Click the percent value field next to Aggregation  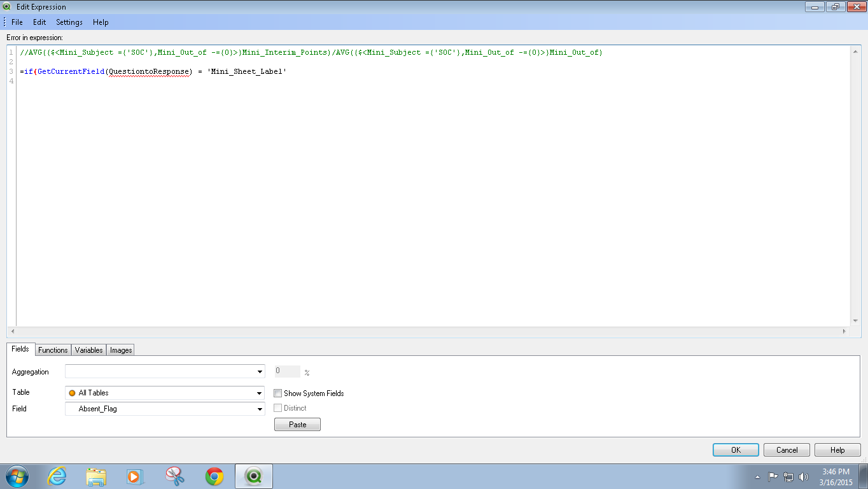pyautogui.click(x=288, y=371)
